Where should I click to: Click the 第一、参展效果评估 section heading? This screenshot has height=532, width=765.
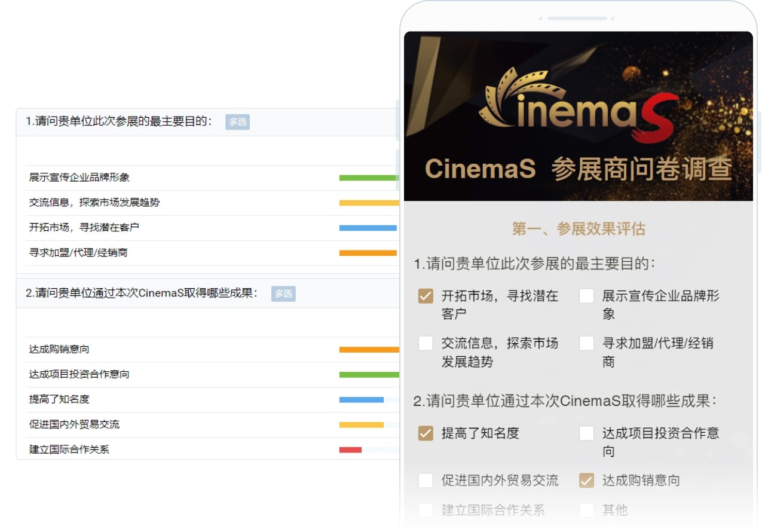click(x=578, y=229)
